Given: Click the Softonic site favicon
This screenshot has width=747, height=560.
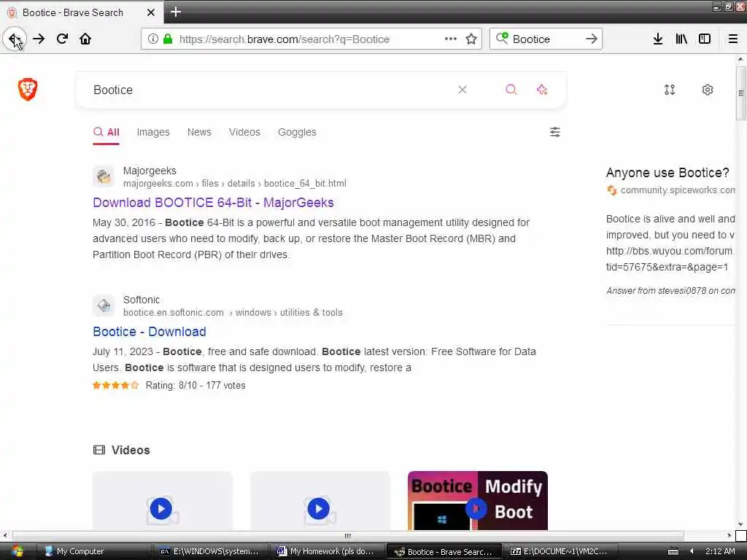Looking at the screenshot, I should (104, 306).
